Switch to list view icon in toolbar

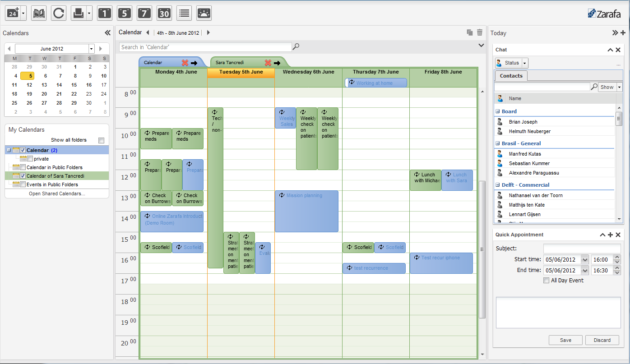pyautogui.click(x=184, y=13)
